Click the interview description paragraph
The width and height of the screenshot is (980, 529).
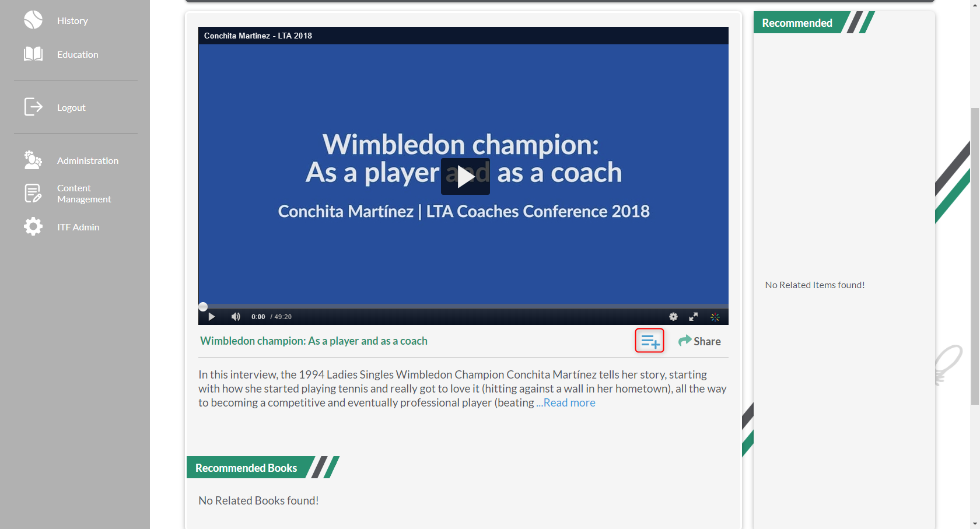pos(463,388)
